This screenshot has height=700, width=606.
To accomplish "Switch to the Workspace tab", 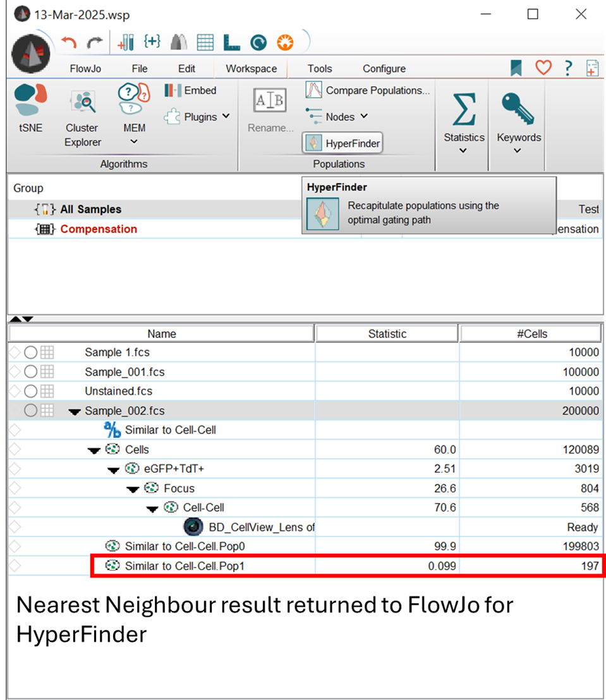I will (251, 69).
